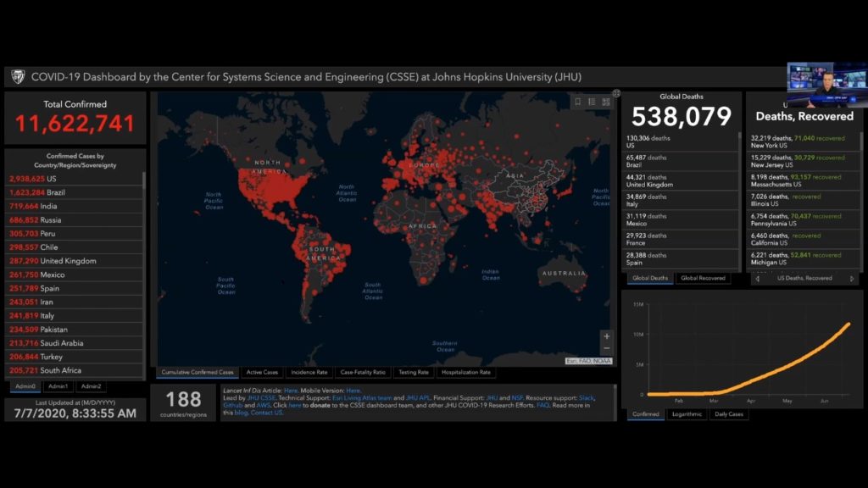Screen dimensions: 868x488
Task: Show the Confirmed chart tab
Action: (645, 414)
